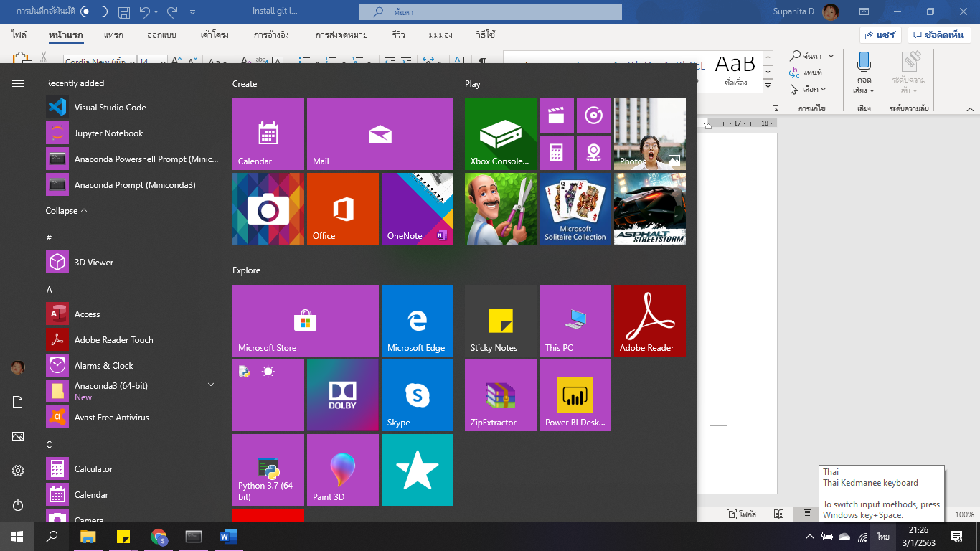Image resolution: width=980 pixels, height=551 pixels.
Task: Click the ไทย language indicator in taskbar
Action: click(882, 537)
